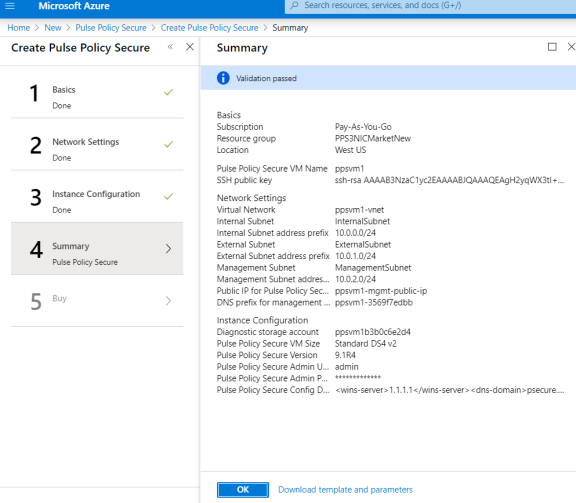Select address prefix 10.0.0.0/24
Image resolution: width=576 pixels, height=503 pixels.
tap(355, 233)
